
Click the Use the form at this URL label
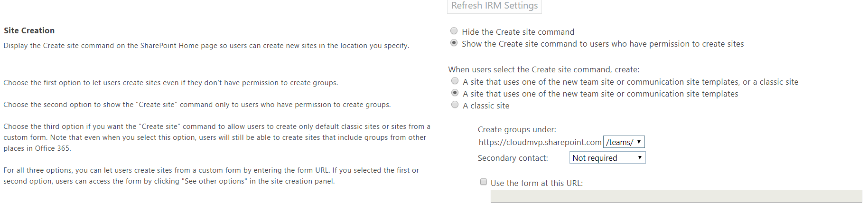(x=537, y=183)
